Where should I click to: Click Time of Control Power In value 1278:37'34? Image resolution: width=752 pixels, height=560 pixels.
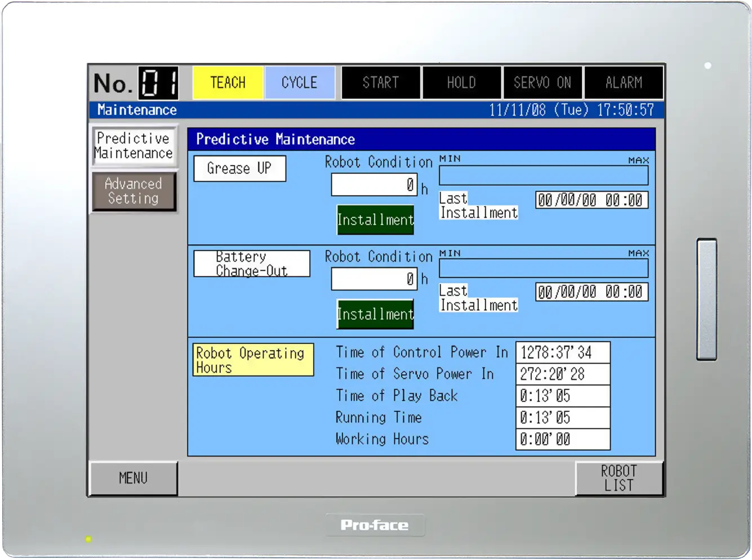pos(563,352)
